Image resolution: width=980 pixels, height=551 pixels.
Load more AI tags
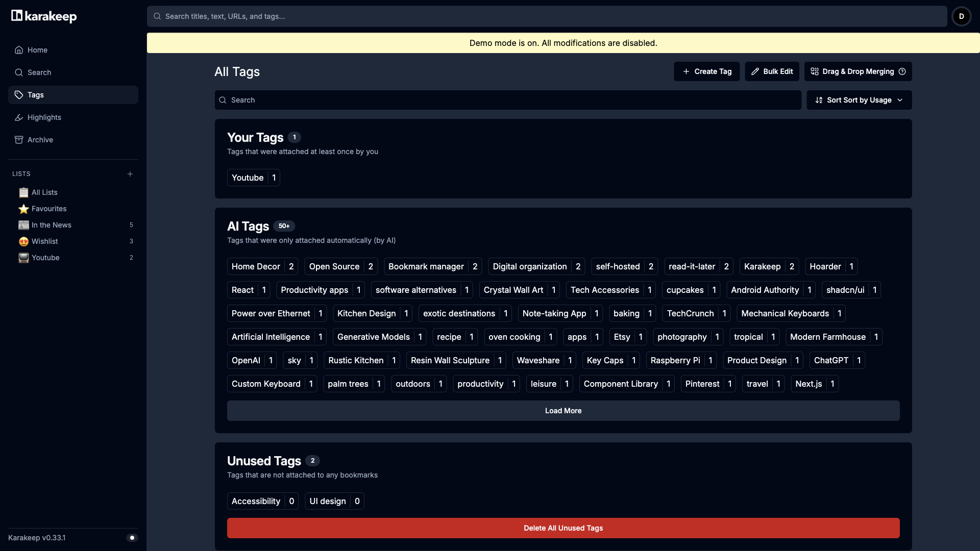coord(563,411)
